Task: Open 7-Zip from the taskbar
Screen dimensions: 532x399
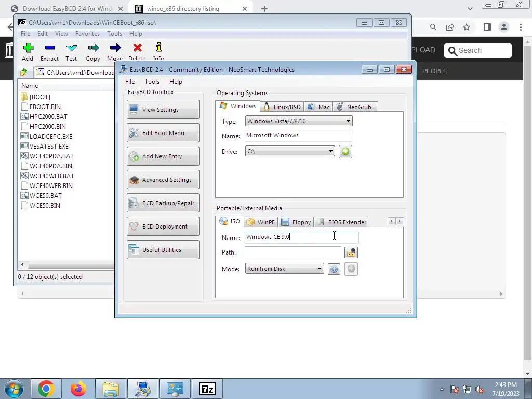Action: pos(207,389)
